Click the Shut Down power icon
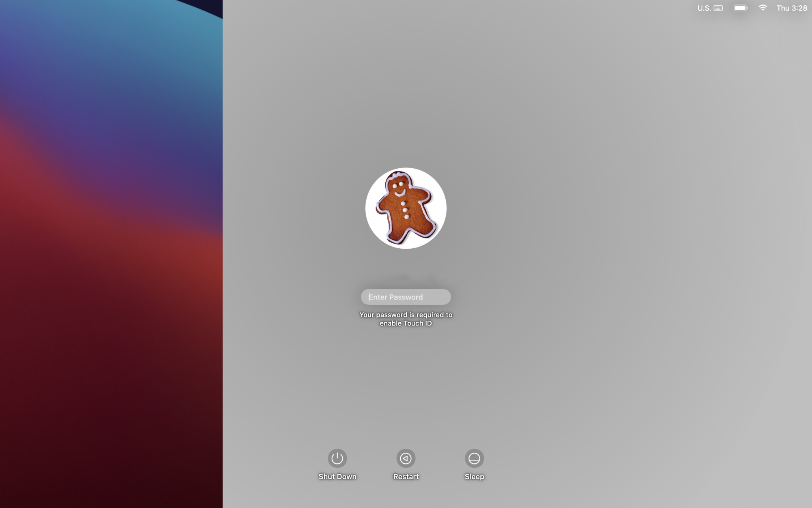 pos(337,458)
